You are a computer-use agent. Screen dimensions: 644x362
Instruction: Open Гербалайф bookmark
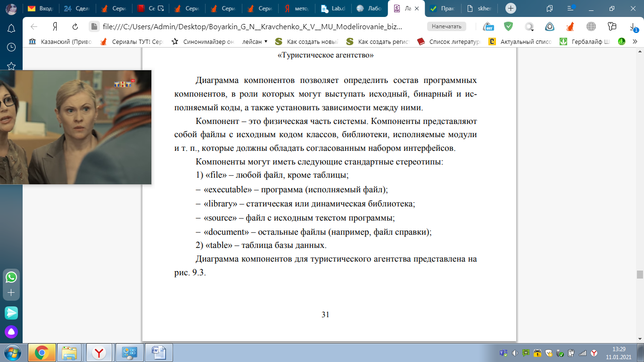point(585,41)
